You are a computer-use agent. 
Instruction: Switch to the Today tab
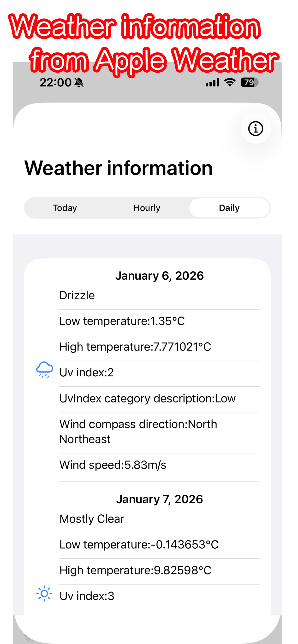(x=65, y=208)
